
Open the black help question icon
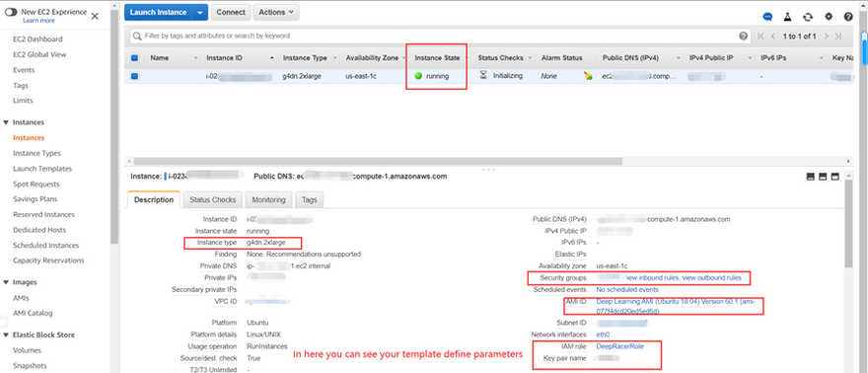tap(848, 17)
